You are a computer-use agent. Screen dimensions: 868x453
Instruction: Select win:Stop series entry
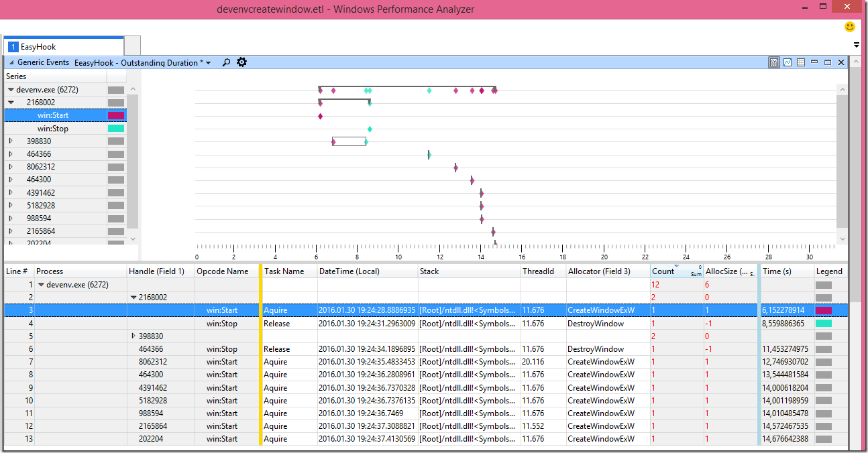(x=53, y=129)
